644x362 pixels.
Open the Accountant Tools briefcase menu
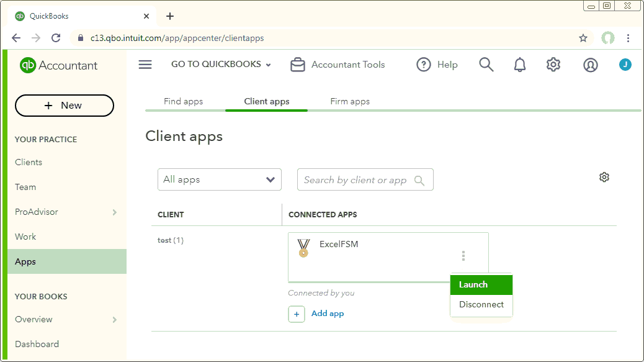(338, 65)
